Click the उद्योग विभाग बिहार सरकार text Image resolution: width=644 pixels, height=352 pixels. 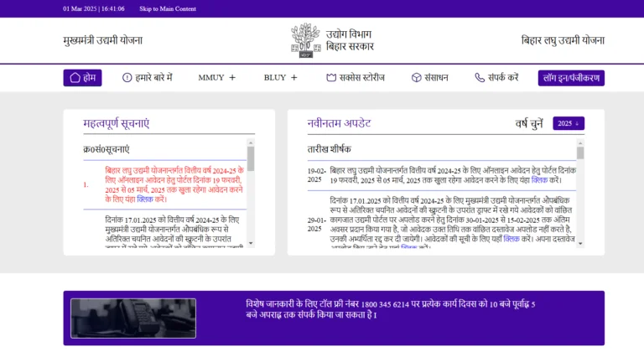350,40
